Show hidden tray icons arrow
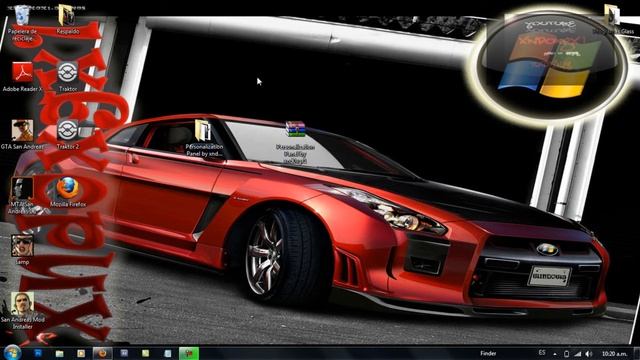 555,354
